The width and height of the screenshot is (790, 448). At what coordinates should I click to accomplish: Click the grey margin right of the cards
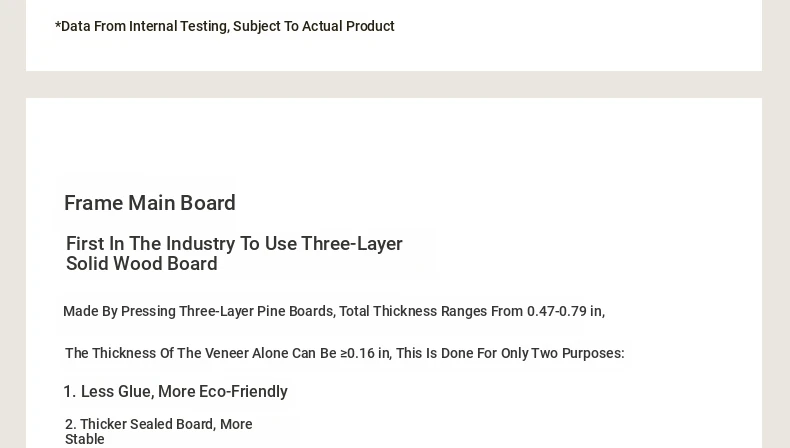tap(776, 224)
